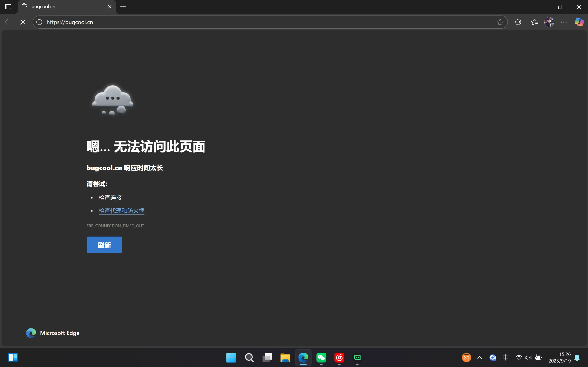
Task: Add this page to favorites star
Action: pos(500,22)
